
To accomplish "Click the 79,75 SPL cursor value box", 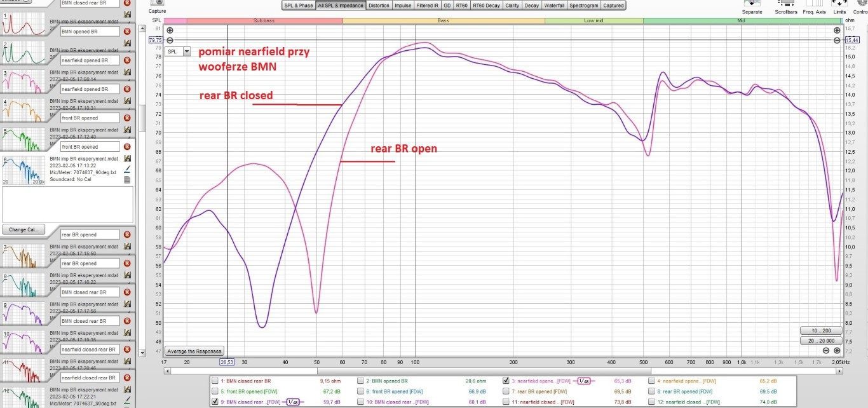I will point(156,40).
